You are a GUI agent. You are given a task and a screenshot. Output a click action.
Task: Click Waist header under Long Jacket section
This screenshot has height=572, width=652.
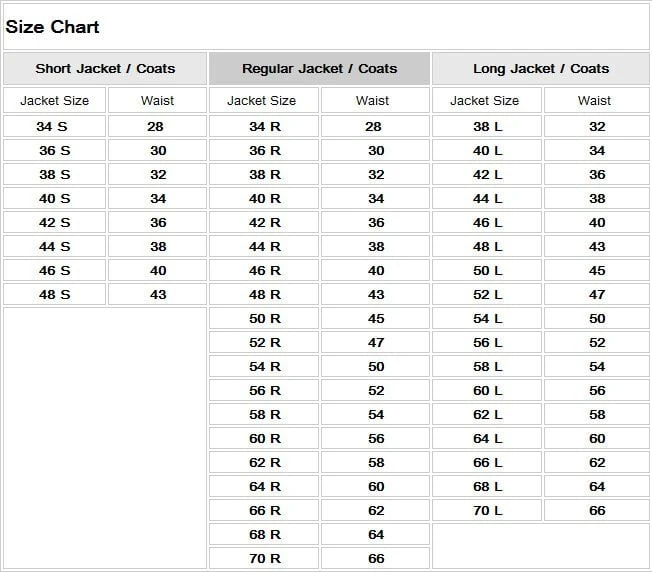tap(594, 101)
